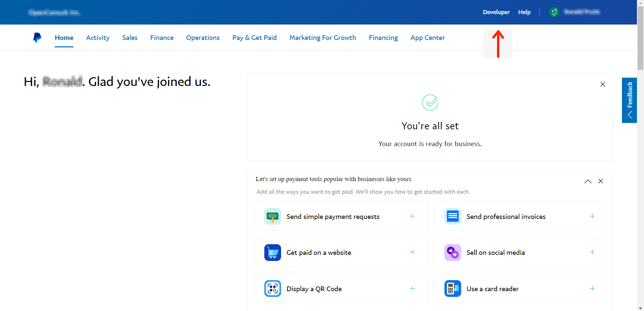The image size is (644, 311).
Task: Open the Activity tab
Action: [98, 38]
